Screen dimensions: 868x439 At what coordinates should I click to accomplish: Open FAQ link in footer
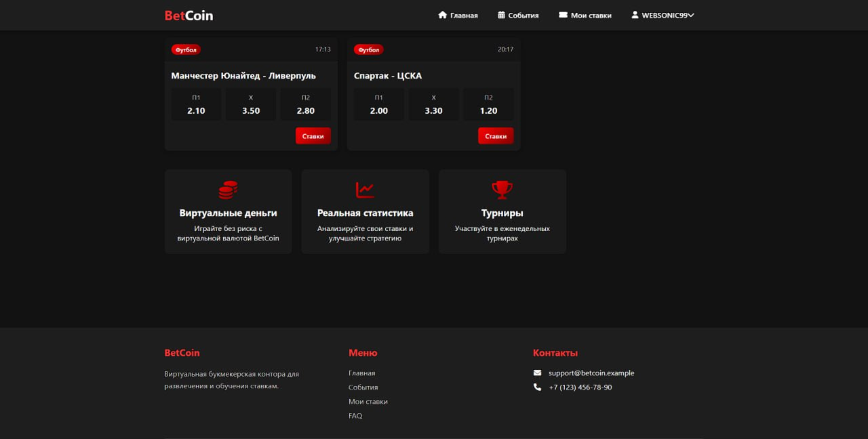(x=355, y=416)
